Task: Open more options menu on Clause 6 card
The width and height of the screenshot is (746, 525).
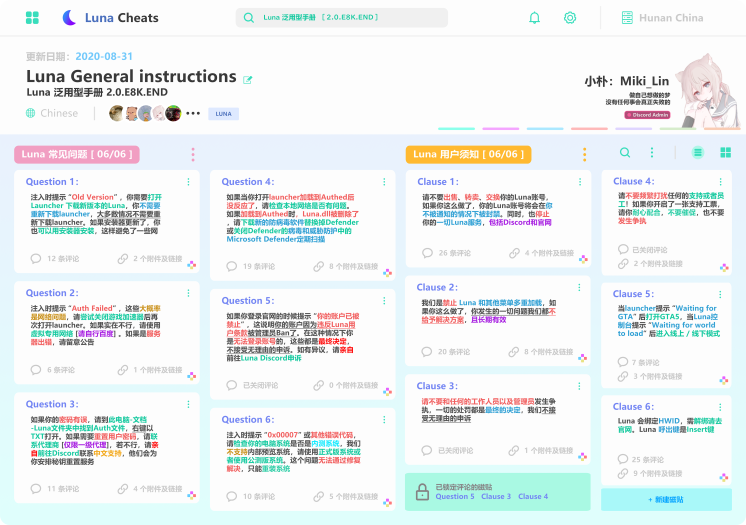Action: 720,407
